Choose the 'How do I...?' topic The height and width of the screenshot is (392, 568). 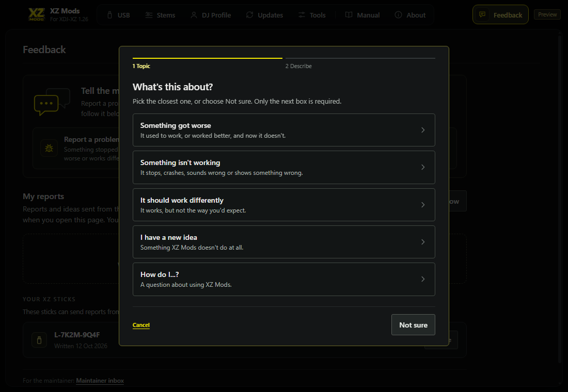pyautogui.click(x=284, y=279)
